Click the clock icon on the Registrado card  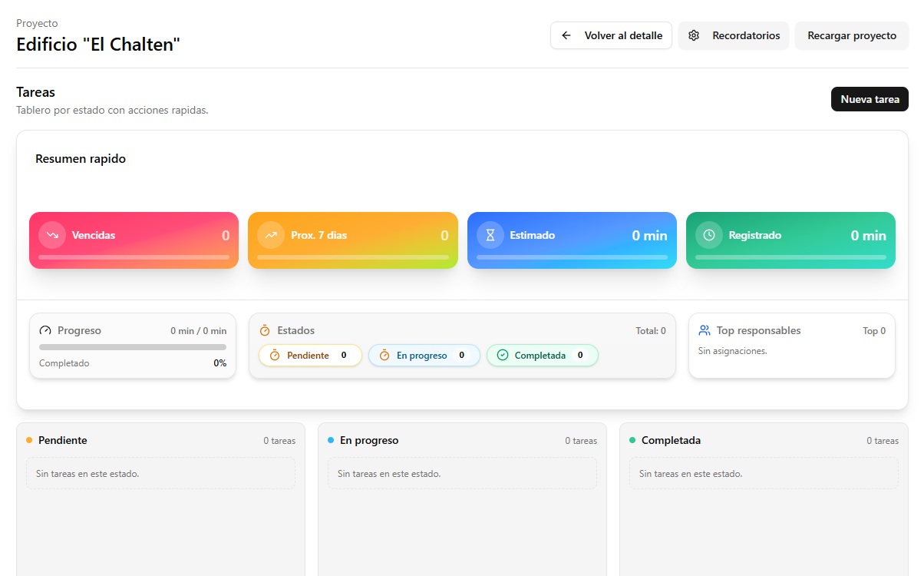[x=708, y=235]
